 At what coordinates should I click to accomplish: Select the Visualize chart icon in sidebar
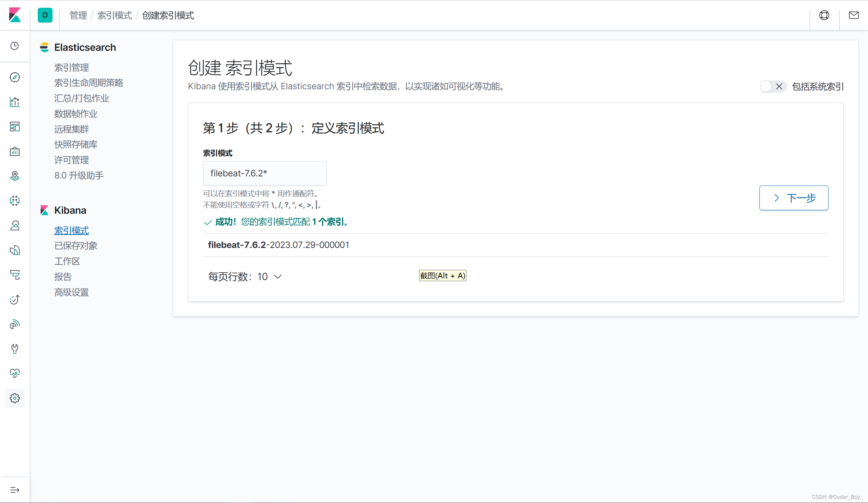coord(14,102)
